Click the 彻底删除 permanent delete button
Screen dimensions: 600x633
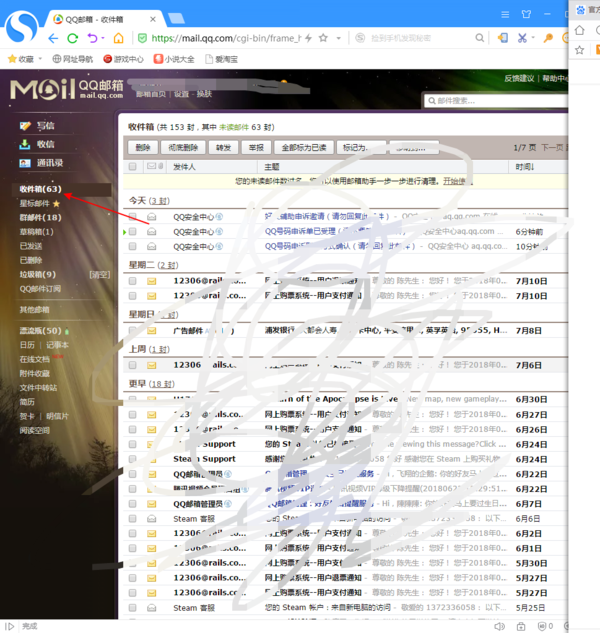(183, 147)
